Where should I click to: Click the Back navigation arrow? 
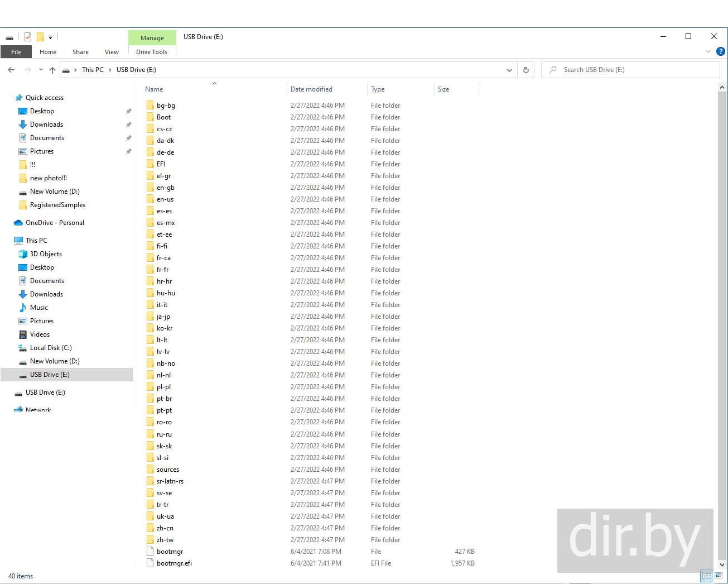[11, 70]
